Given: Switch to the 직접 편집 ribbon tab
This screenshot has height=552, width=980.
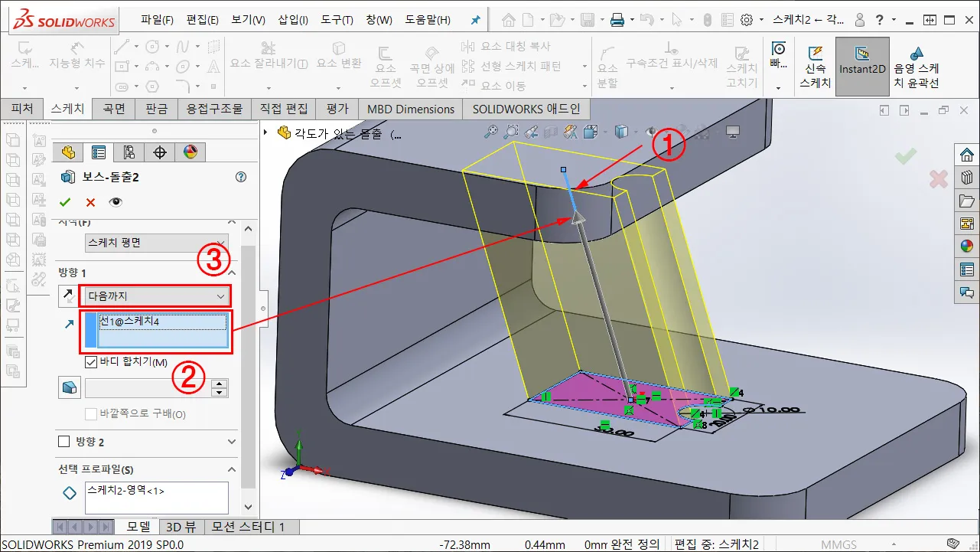Looking at the screenshot, I should coord(284,109).
